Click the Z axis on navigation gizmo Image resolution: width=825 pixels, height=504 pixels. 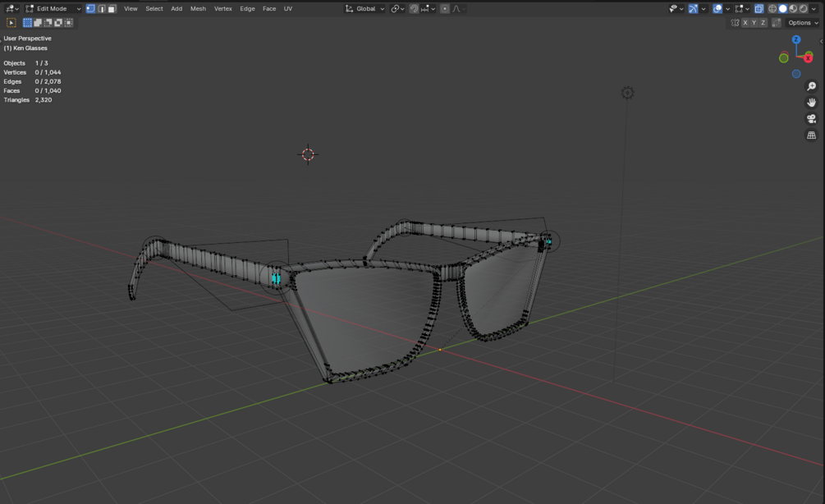796,39
